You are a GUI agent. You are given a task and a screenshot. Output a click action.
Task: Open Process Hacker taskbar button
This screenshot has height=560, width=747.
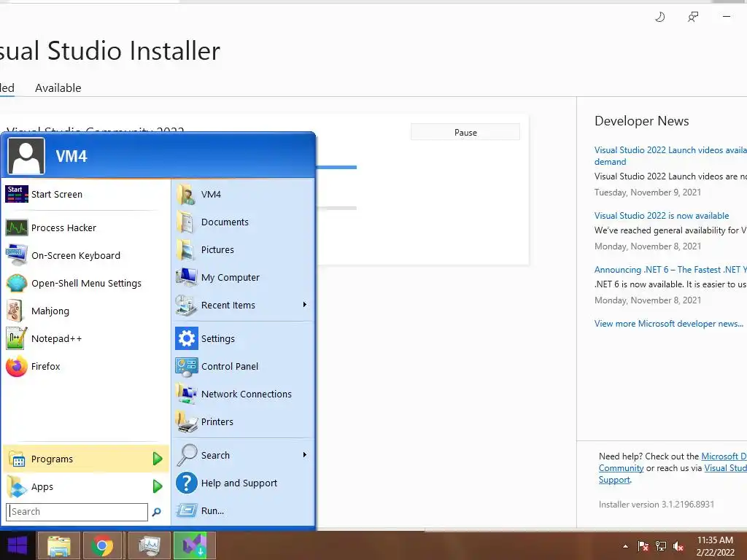149,545
